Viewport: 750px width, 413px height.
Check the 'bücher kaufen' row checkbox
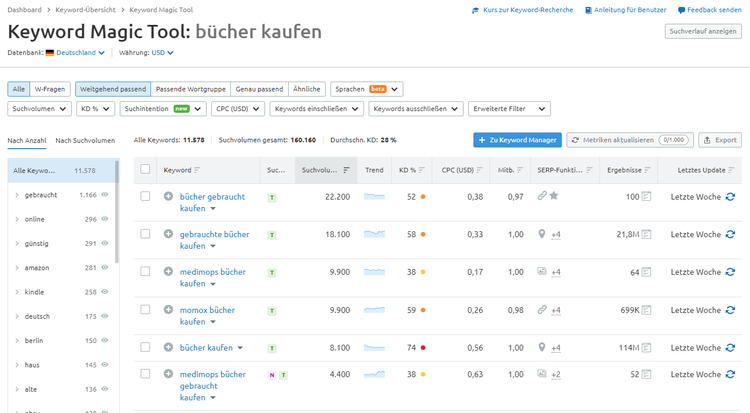coord(145,347)
